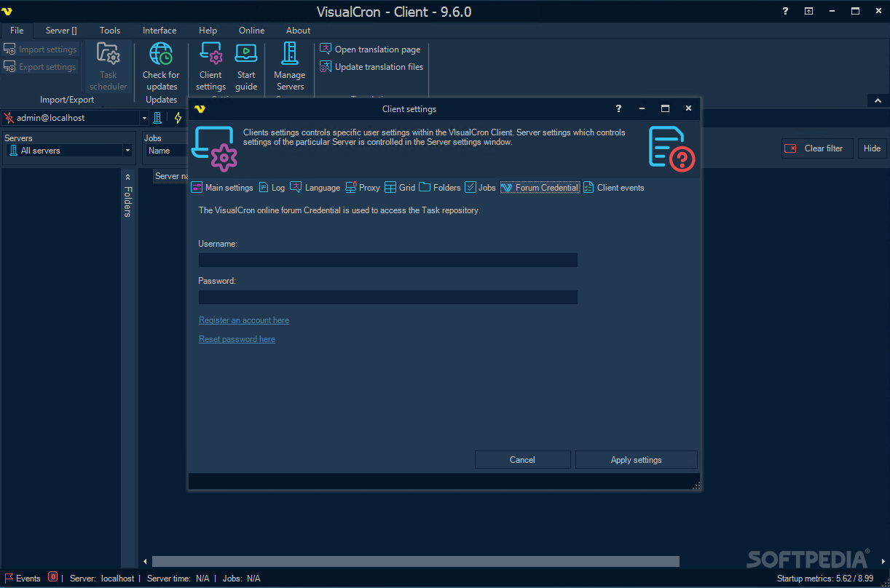Switch to the Client events tab

(613, 188)
